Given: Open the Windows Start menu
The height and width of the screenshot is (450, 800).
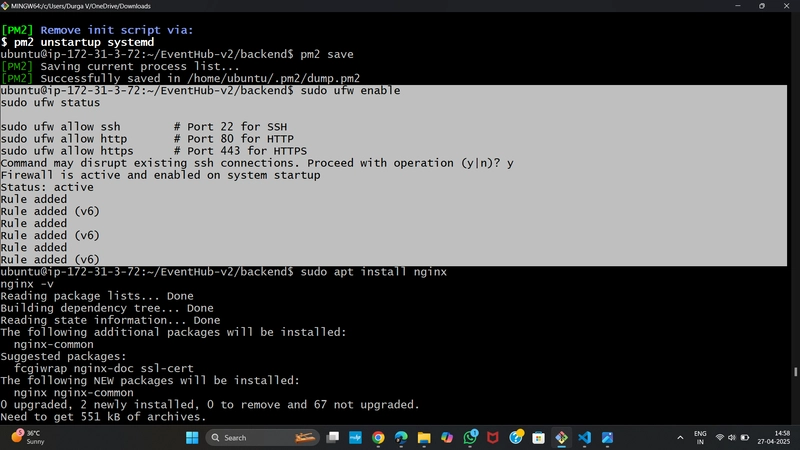Looking at the screenshot, I should click(x=192, y=438).
